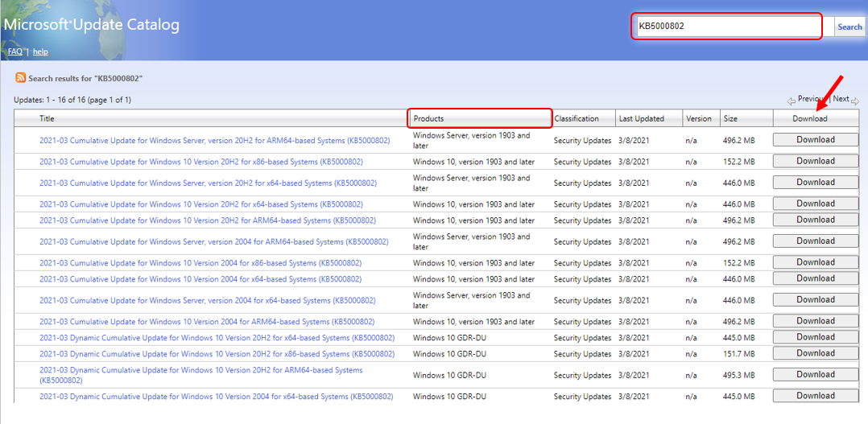Open Dynamic Cumulative Update 2004 x64 link
868x424 pixels.
pyautogui.click(x=217, y=396)
